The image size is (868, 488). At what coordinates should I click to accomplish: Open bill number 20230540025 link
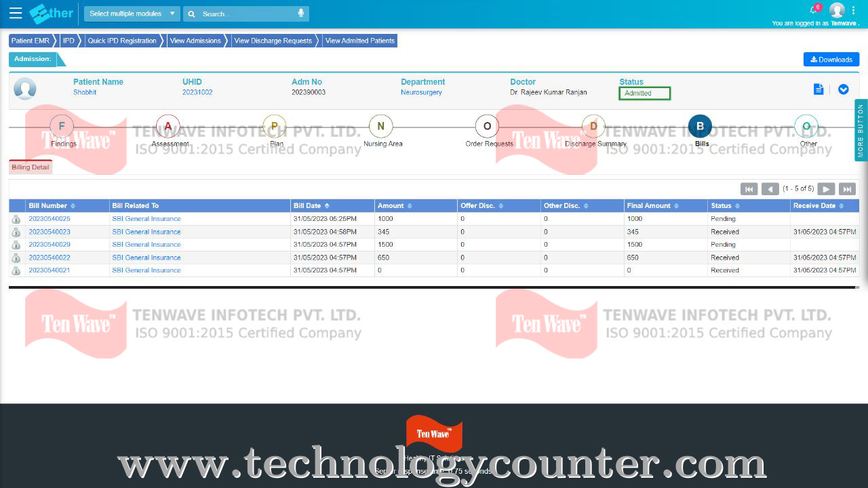[50, 219]
